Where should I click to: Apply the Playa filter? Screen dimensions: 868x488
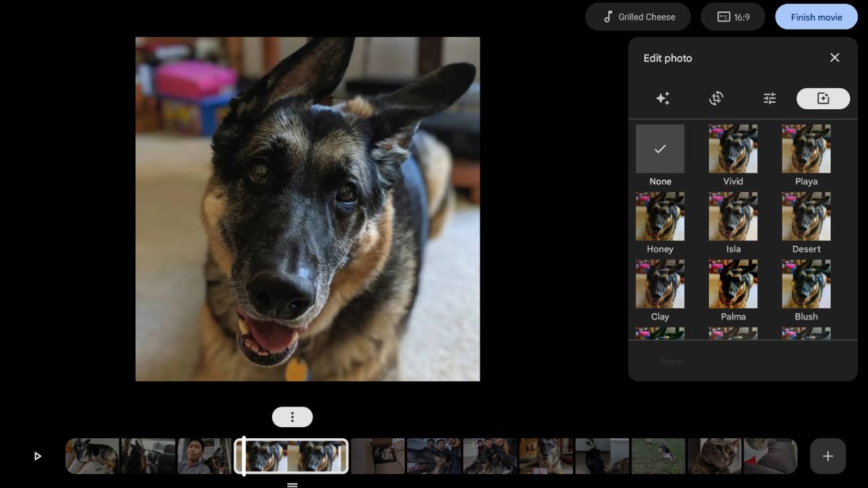[806, 148]
